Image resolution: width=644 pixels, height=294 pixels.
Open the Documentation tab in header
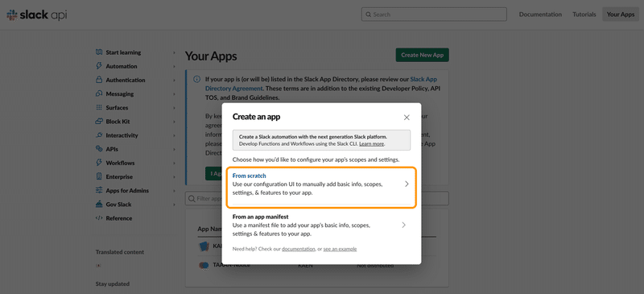tap(540, 14)
